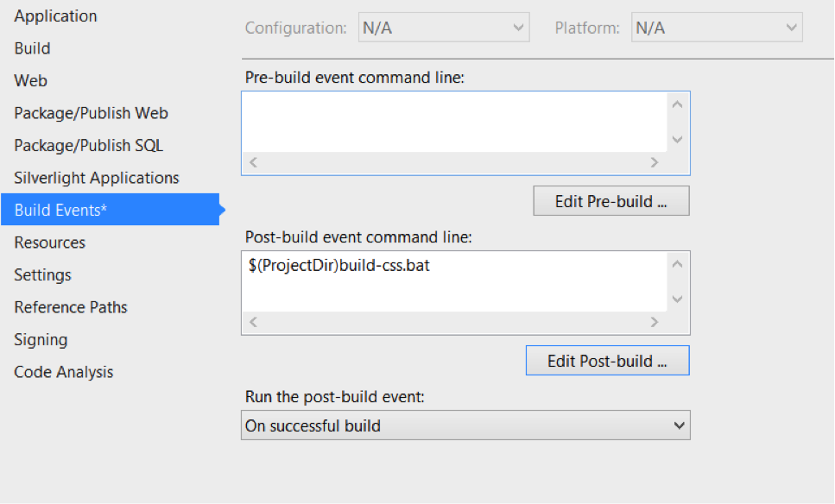The image size is (835, 504).
Task: Open the Signing tab
Action: click(41, 340)
